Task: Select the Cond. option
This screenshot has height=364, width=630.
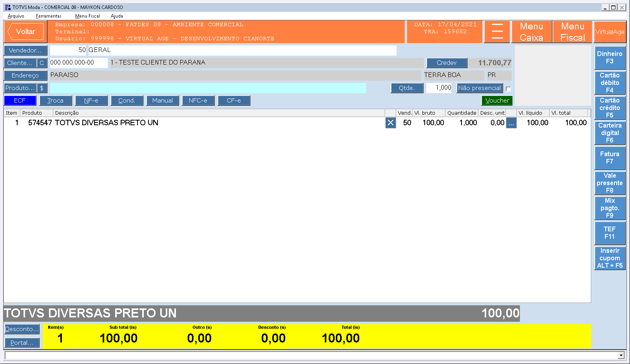Action: tap(127, 101)
